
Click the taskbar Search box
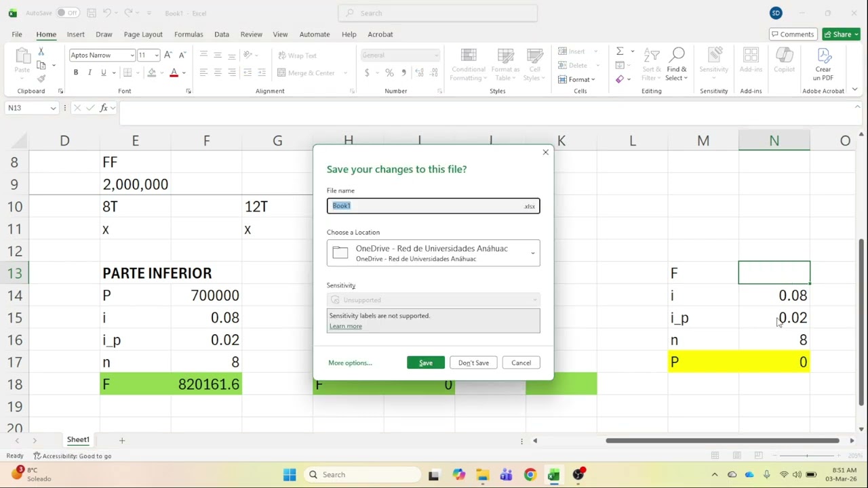[x=363, y=474]
